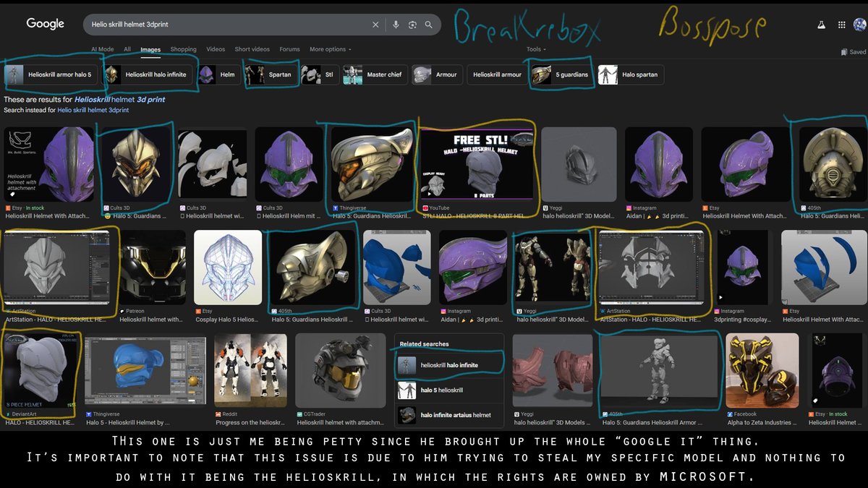Open DeviantArt '8 piece helmet' image

[41, 370]
